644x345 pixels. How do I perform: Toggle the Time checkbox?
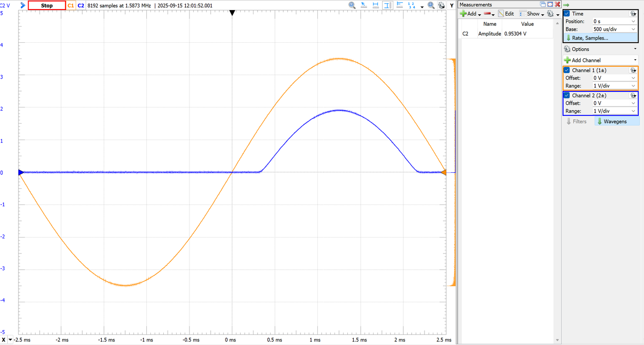pyautogui.click(x=567, y=14)
